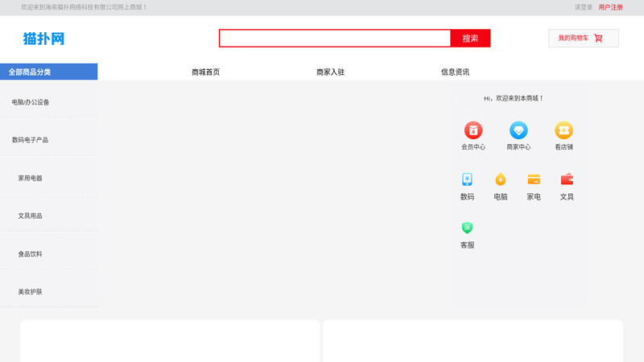
Task: Open 我的购物车 button
Action: (583, 38)
